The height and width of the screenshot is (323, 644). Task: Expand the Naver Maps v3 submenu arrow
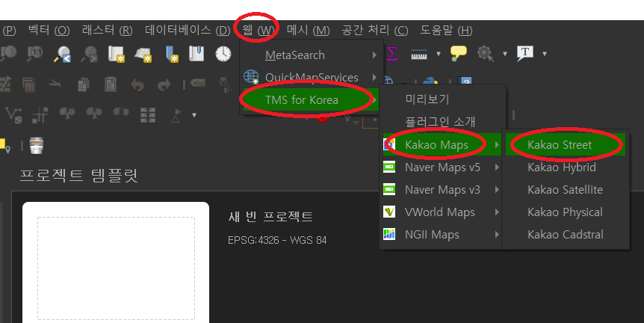[x=497, y=189]
